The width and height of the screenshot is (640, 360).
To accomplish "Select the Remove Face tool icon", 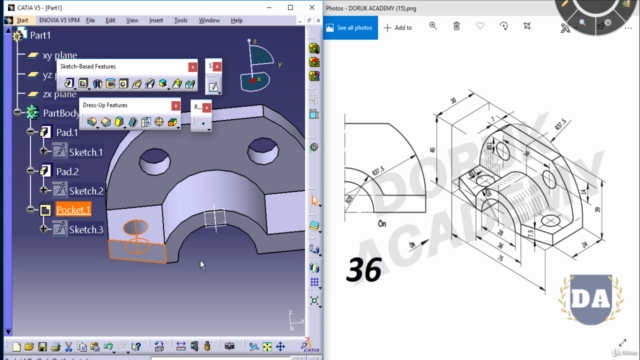I will 172,122.
